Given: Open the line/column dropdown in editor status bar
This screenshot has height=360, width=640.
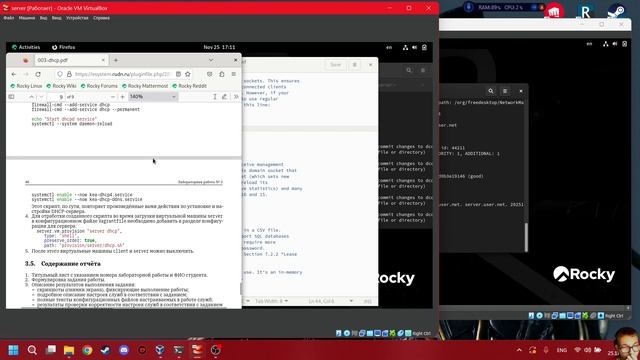Looking at the screenshot, I should [331, 301].
